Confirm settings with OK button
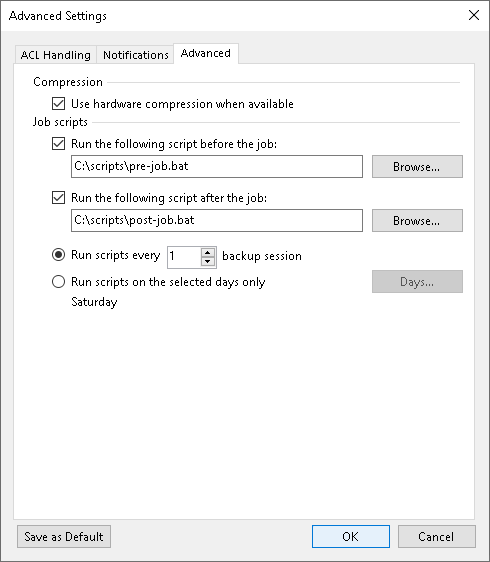This screenshot has height=562, width=490. tap(351, 537)
